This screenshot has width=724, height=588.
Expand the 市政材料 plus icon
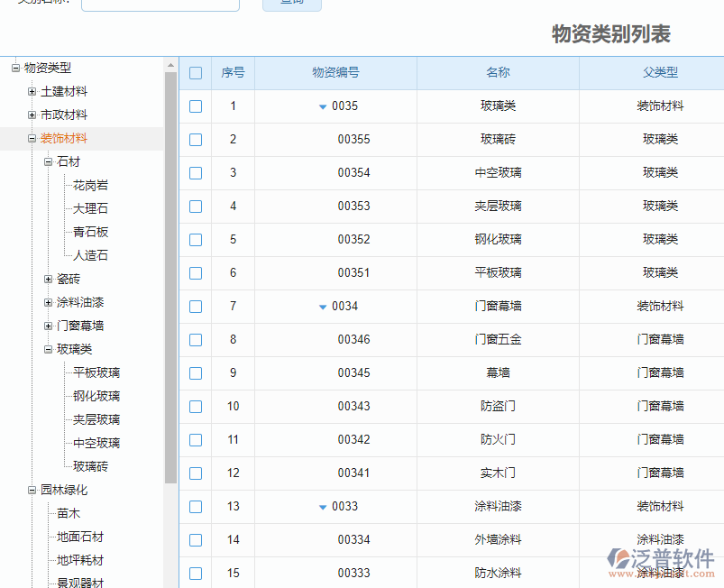pyautogui.click(x=32, y=115)
